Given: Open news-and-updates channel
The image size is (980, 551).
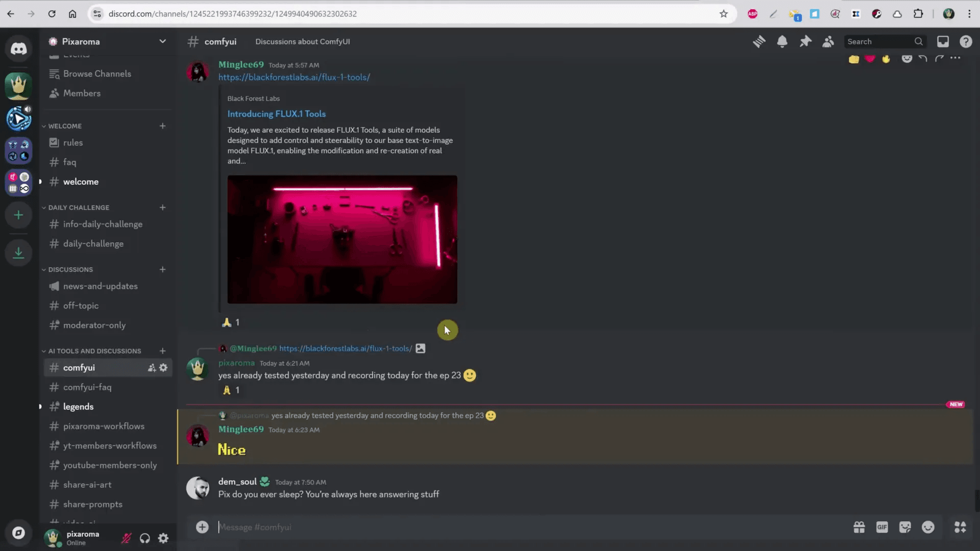Looking at the screenshot, I should tap(108, 286).
